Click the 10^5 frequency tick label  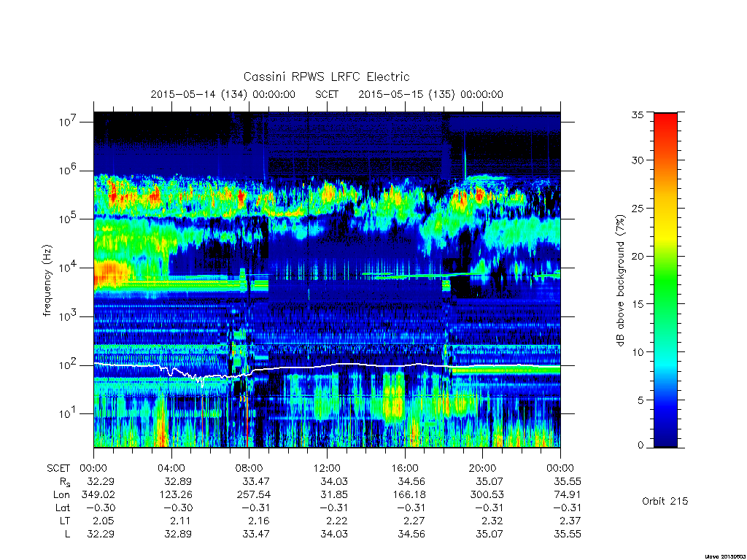[x=69, y=219]
